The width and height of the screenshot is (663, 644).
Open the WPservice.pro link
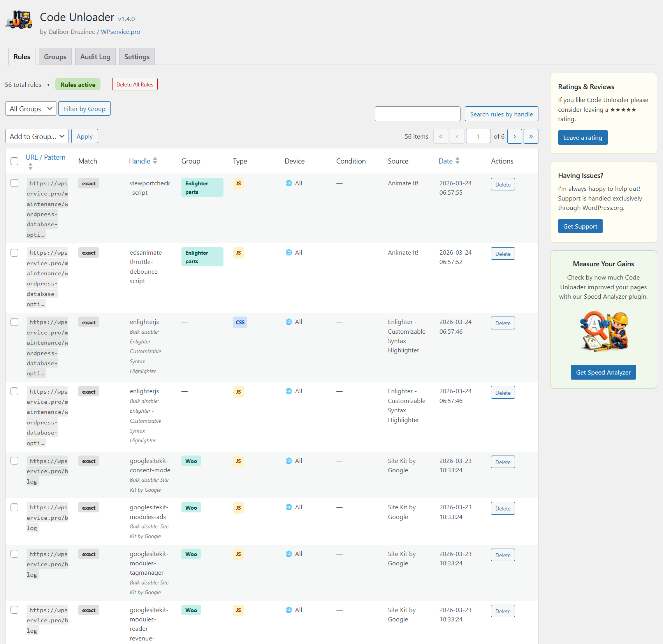click(x=120, y=32)
